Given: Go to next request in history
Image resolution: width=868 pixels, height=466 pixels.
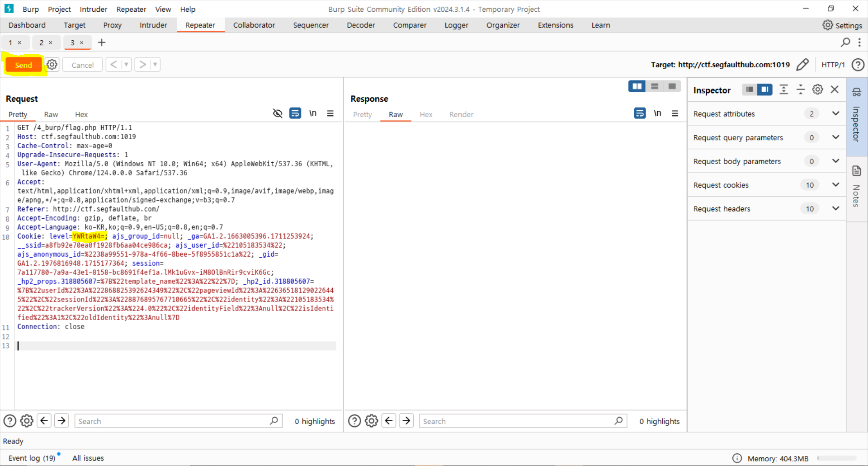Looking at the screenshot, I should [x=142, y=65].
